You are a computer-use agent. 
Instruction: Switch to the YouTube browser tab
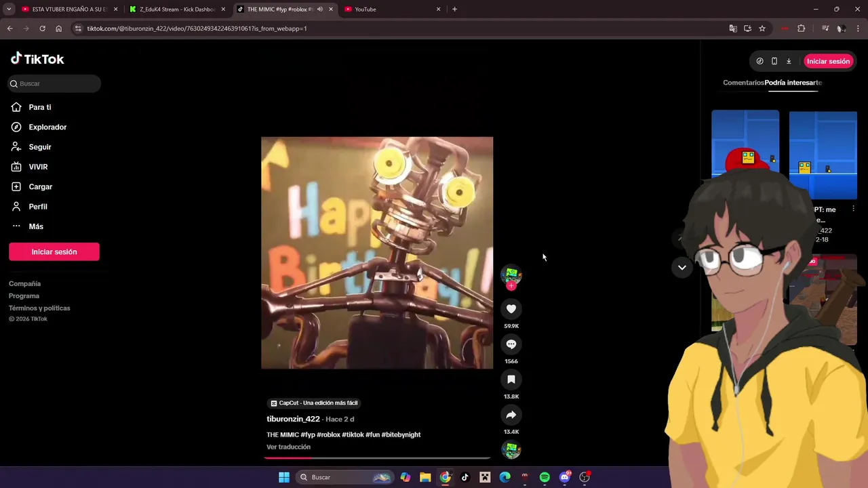[x=393, y=9]
